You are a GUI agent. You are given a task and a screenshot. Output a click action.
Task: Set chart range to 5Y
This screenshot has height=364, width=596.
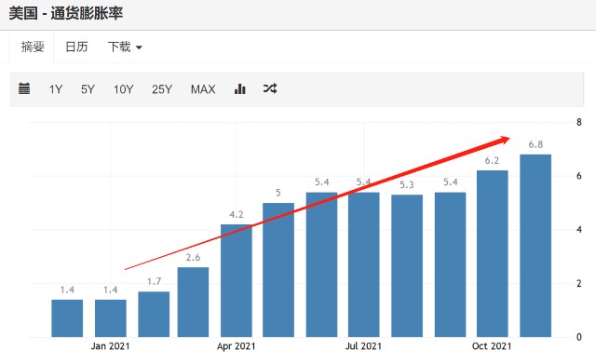(88, 89)
